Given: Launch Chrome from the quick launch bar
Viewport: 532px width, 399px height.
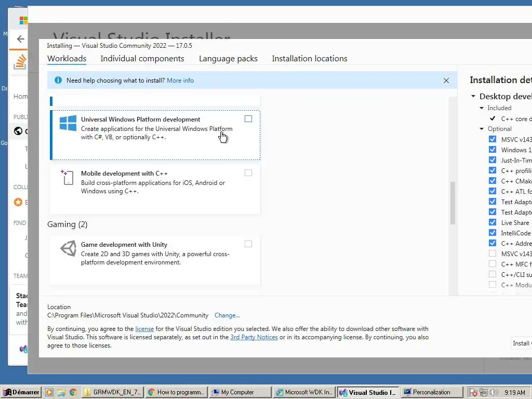Looking at the screenshot, I should (x=73, y=392).
